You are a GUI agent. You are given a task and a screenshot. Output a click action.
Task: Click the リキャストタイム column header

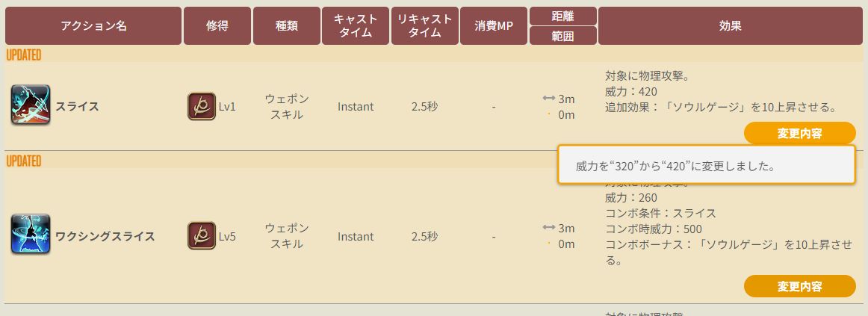[424, 26]
